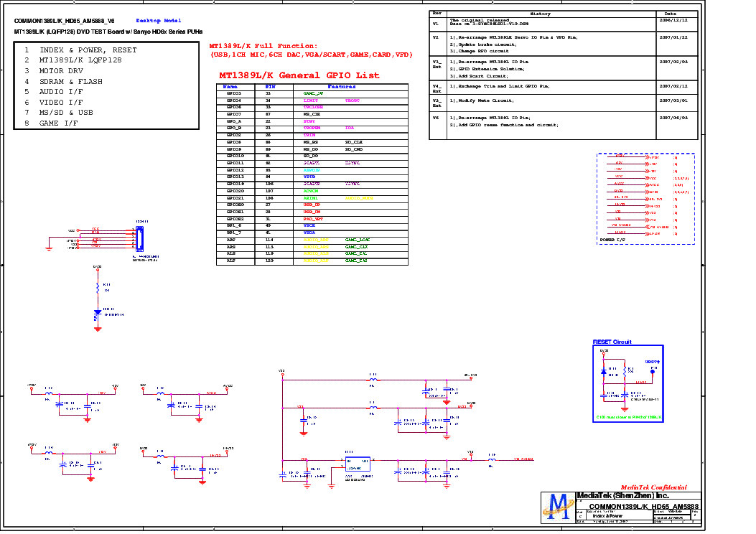This screenshot has height=534, width=756.
Task: Click the "Exchange Trin and Limit GPIO Pin;" line
Action: (x=500, y=86)
